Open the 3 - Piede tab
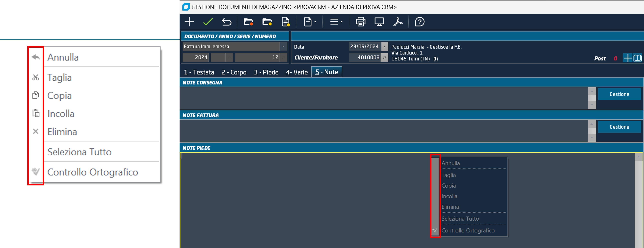 coord(266,72)
